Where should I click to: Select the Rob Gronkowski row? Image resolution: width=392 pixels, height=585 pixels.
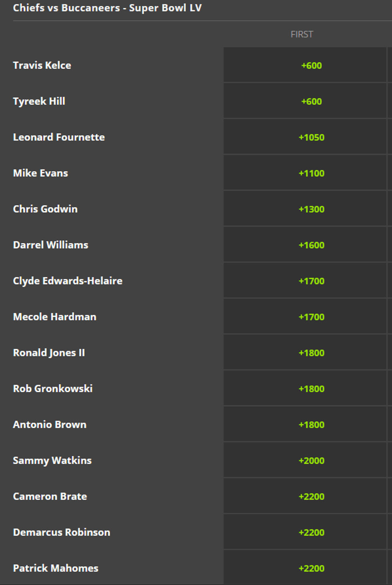[53, 388]
